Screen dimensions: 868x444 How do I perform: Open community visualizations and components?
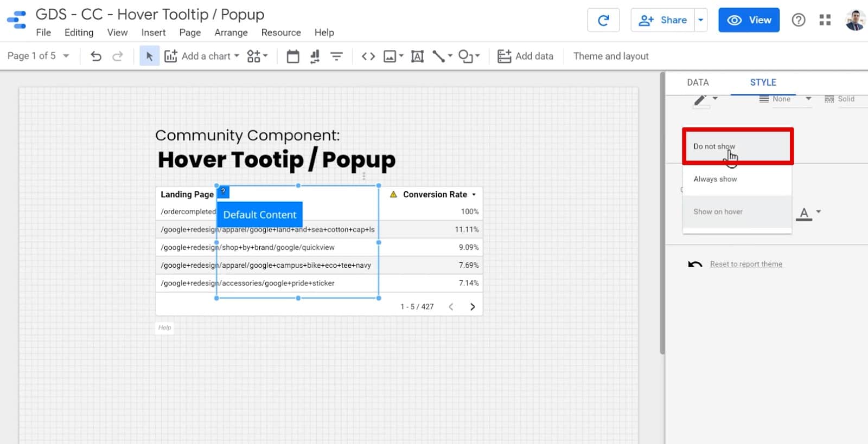[257, 56]
